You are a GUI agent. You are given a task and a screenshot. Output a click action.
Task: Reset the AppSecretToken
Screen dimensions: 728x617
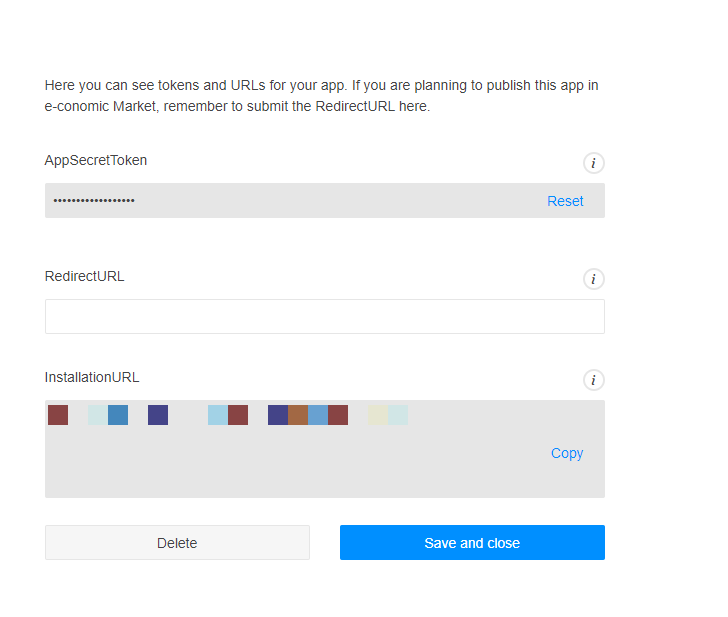pos(565,201)
